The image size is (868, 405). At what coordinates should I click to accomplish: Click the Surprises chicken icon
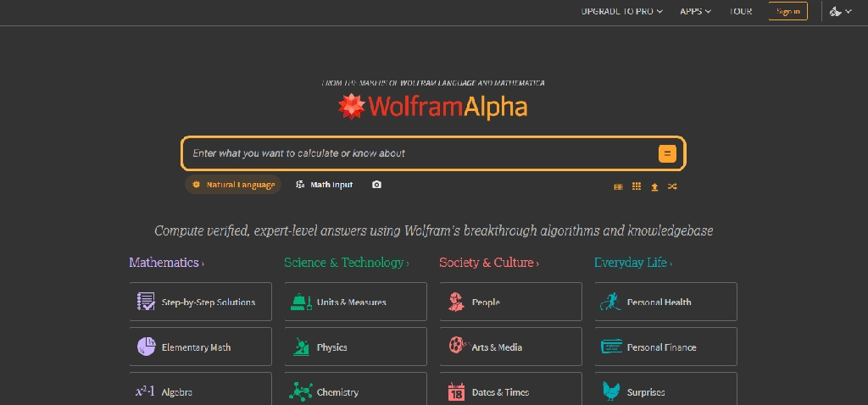coord(611,391)
